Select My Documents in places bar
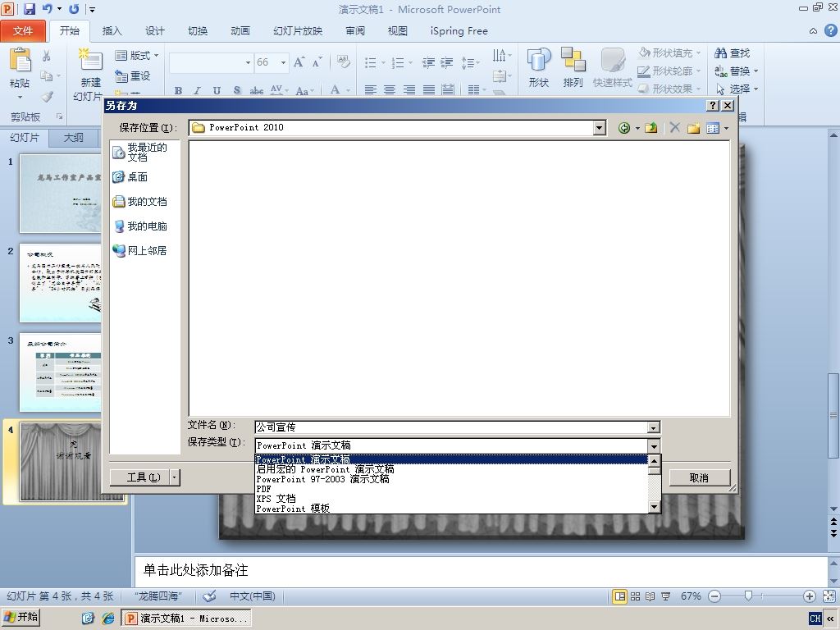Screen dimensions: 840x630 [x=139, y=202]
